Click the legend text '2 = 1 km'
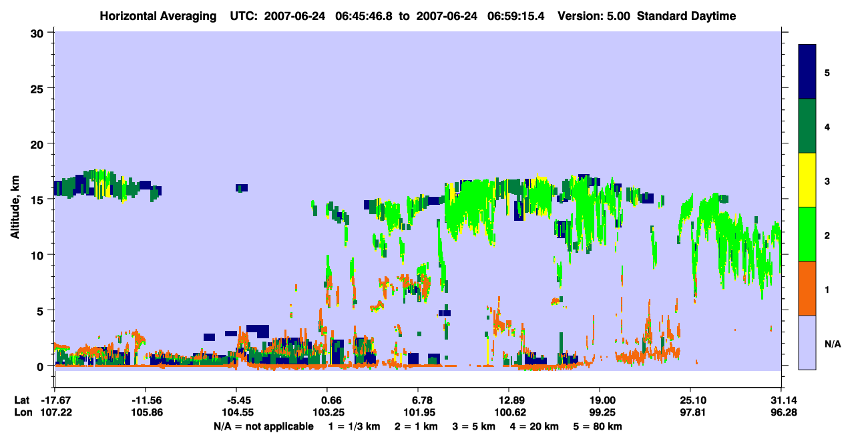Image resolution: width=868 pixels, height=445 pixels. point(416,426)
